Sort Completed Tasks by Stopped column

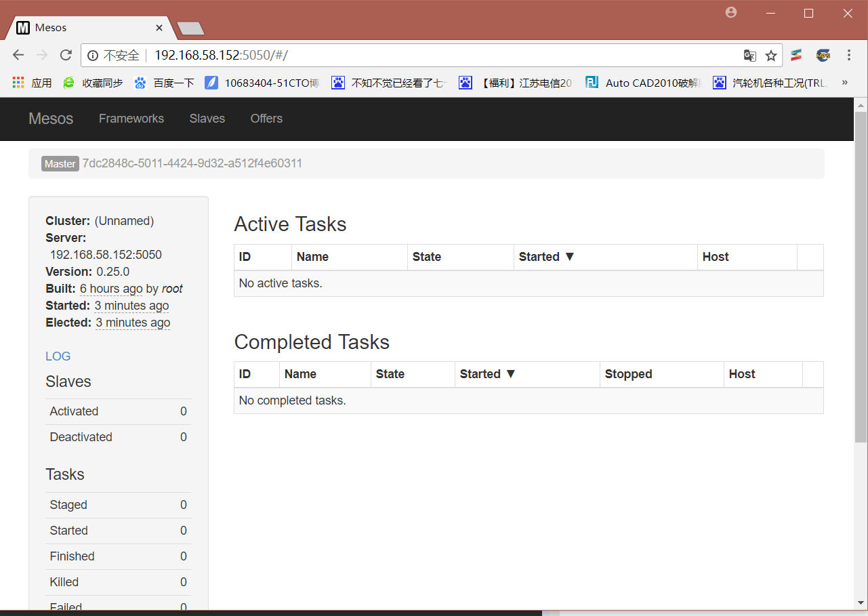click(x=662, y=374)
